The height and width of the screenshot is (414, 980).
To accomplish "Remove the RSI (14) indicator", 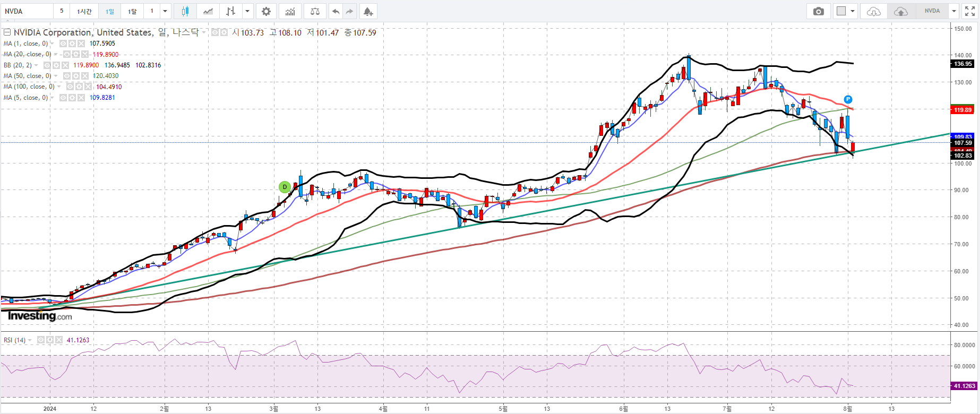I will (59, 340).
